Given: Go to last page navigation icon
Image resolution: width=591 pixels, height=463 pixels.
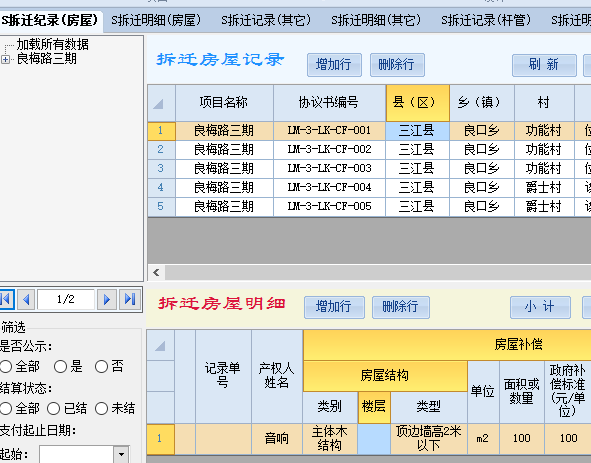Looking at the screenshot, I should (x=130, y=300).
